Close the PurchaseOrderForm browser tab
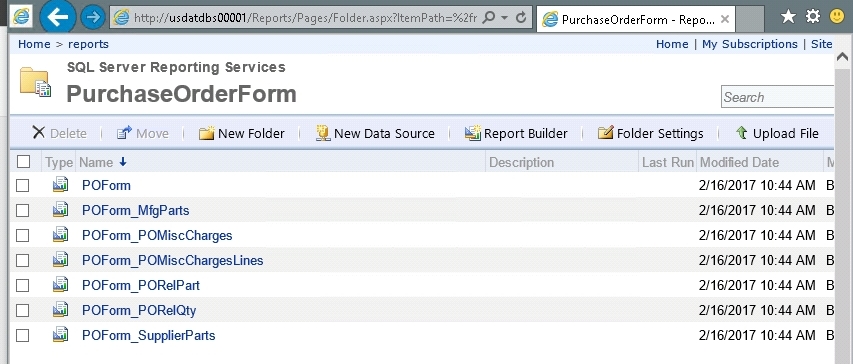This screenshot has height=364, width=853. (x=725, y=20)
